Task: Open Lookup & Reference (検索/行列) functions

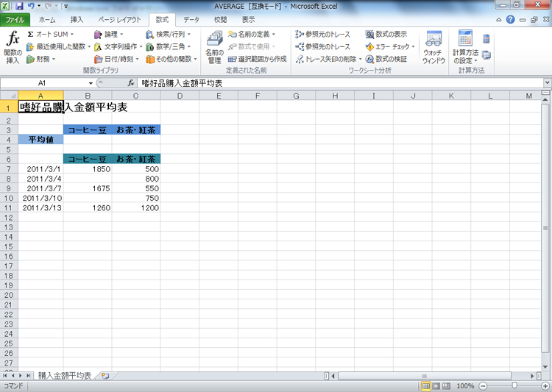Action: click(x=169, y=34)
